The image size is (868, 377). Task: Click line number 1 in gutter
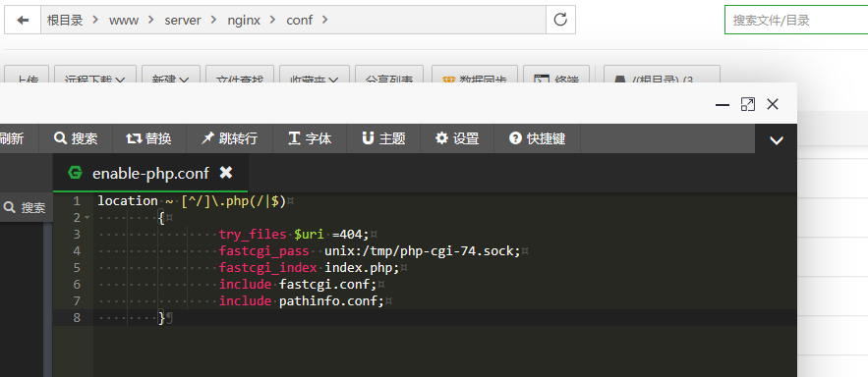[77, 200]
